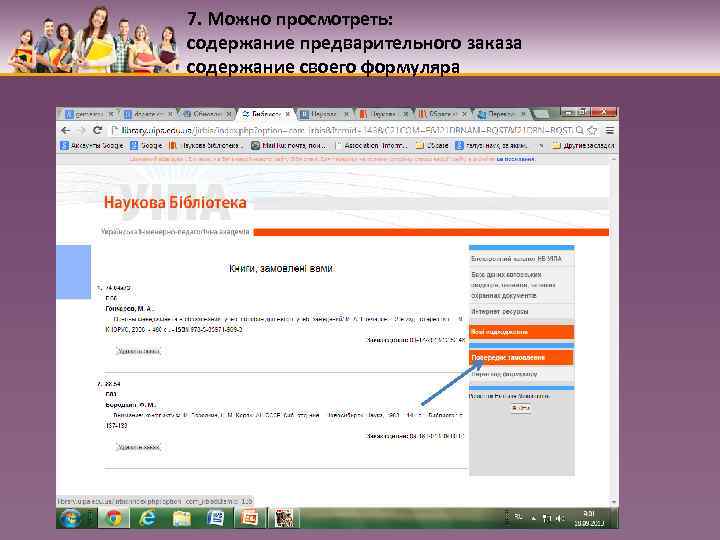Click the logout button in the sidebar
This screenshot has width=720, height=540.
tap(521, 408)
